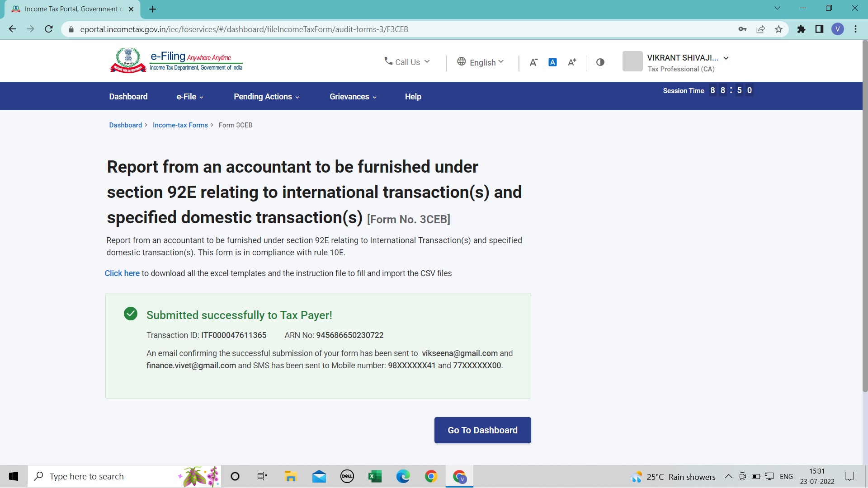
Task: Select the decrease font size icon
Action: (533, 62)
